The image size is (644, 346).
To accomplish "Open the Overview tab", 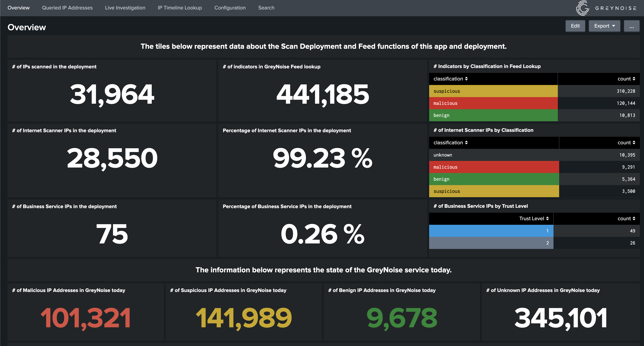I will point(19,8).
